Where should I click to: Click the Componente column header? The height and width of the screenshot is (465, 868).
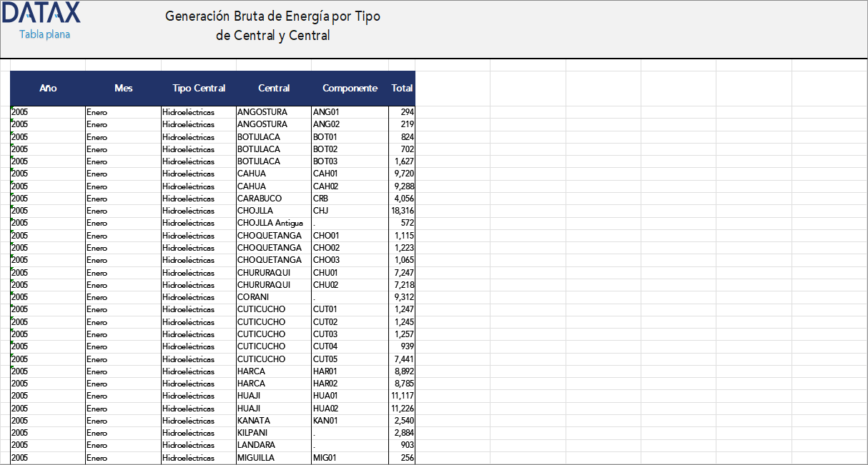(x=350, y=89)
